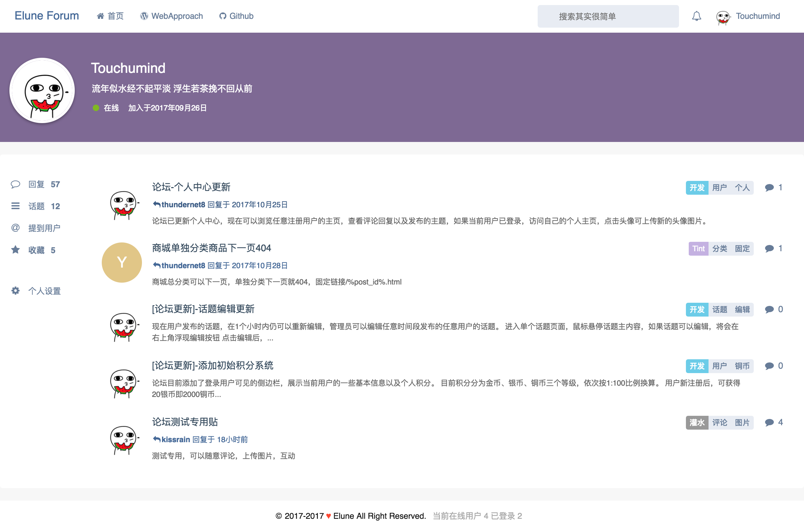Click the search box 搜索其实很简单

[608, 16]
